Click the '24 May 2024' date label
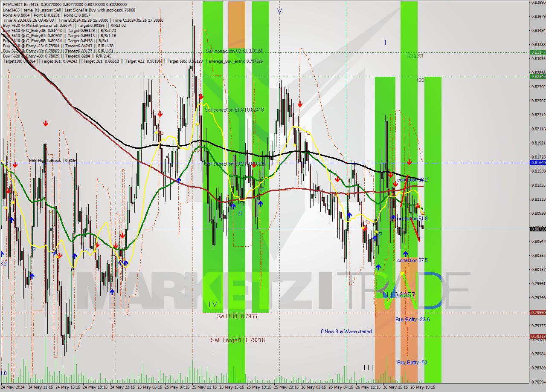 (13, 388)
